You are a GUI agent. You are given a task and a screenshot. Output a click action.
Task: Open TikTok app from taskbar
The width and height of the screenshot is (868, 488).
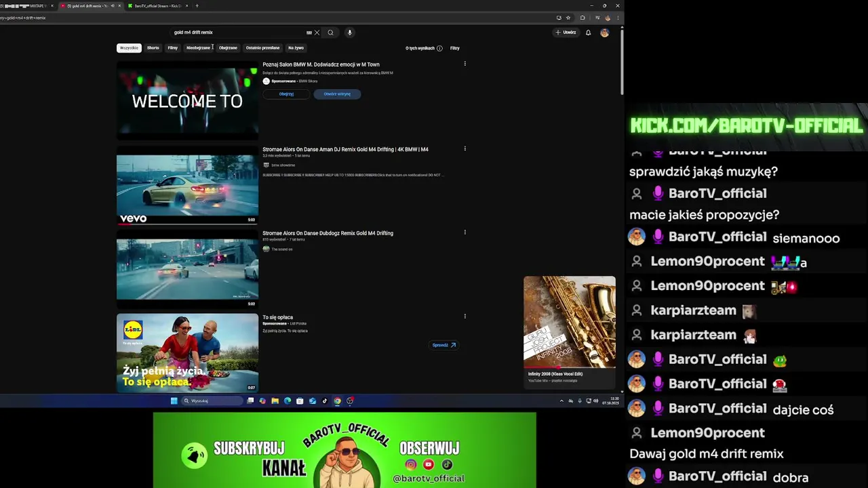[325, 401]
